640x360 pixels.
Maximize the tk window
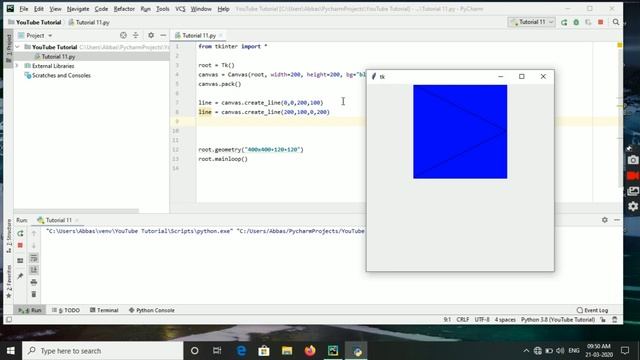522,76
